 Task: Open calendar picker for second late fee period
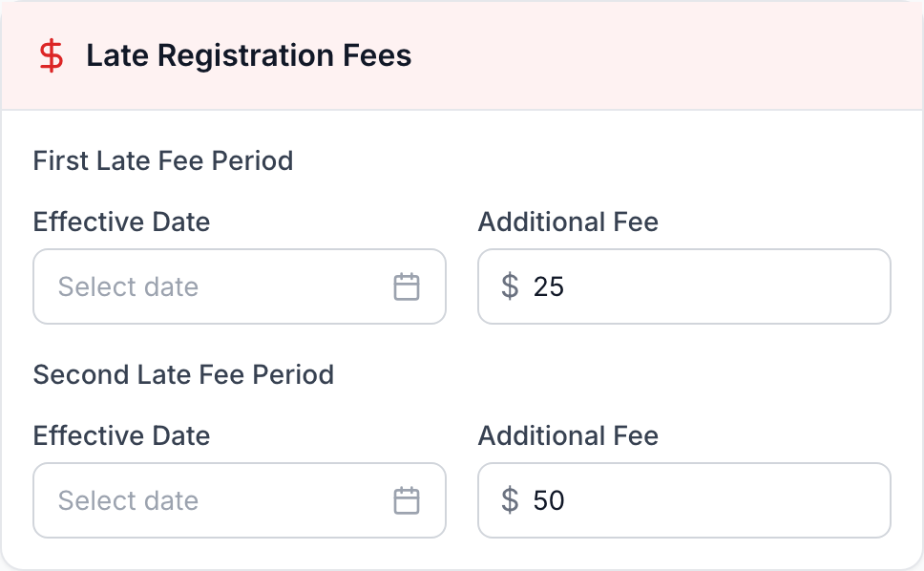point(407,500)
